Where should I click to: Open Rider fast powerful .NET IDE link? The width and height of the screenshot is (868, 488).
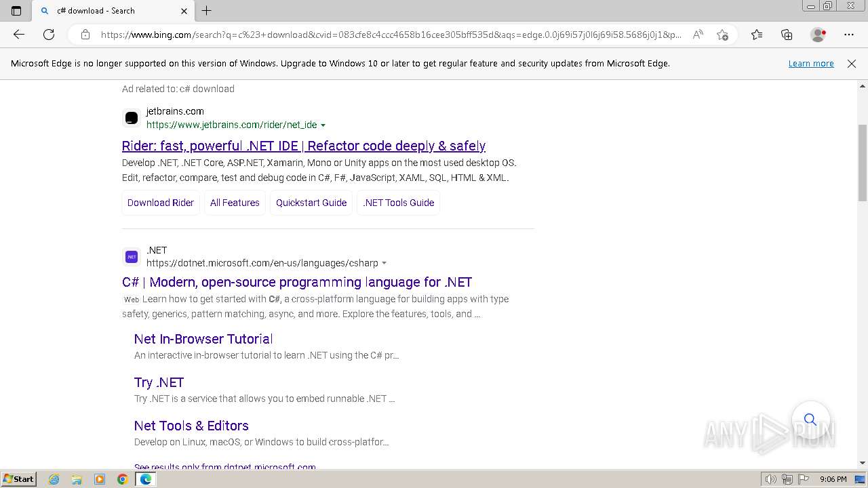(304, 146)
